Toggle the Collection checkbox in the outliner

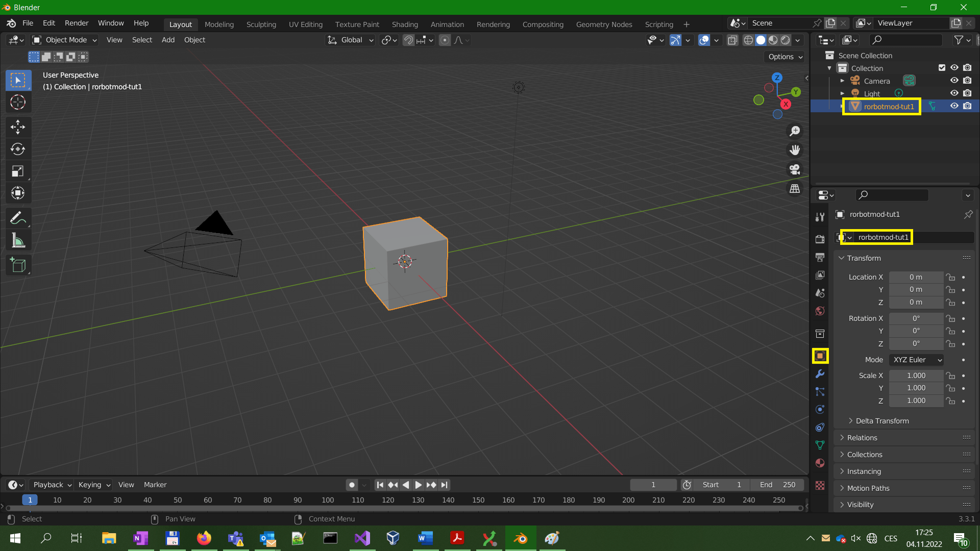point(941,67)
